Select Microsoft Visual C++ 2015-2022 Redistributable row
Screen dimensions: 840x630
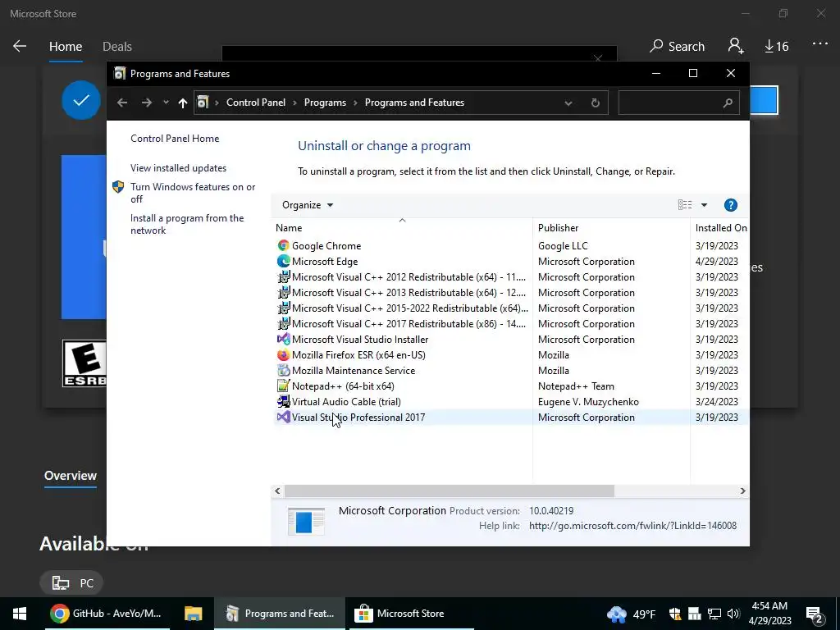(x=511, y=308)
